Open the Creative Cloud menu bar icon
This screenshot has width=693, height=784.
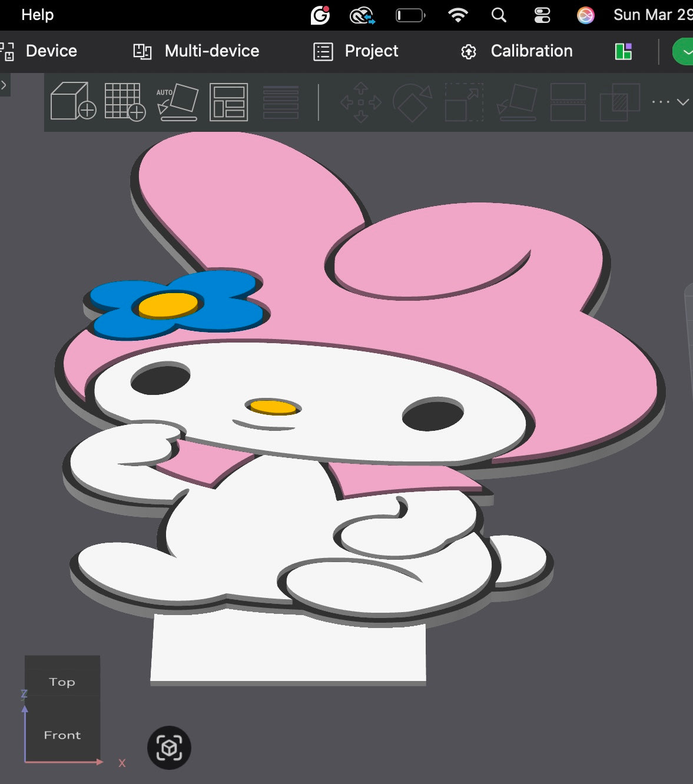(x=363, y=15)
